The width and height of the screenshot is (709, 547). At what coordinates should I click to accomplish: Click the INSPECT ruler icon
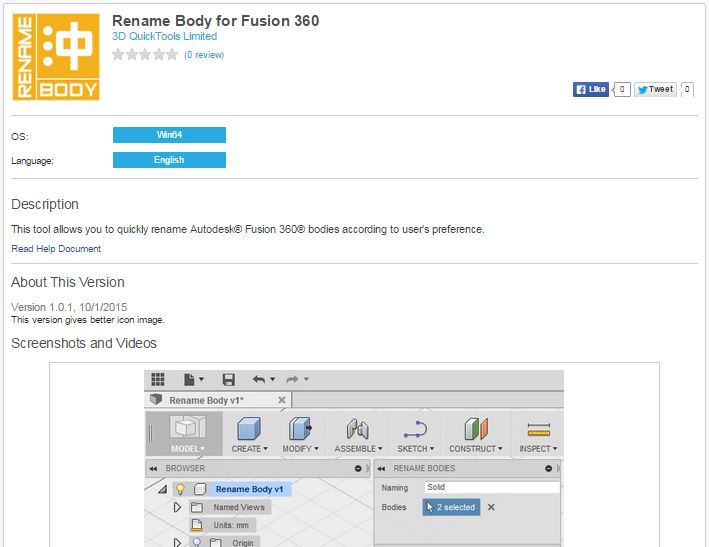(x=539, y=429)
